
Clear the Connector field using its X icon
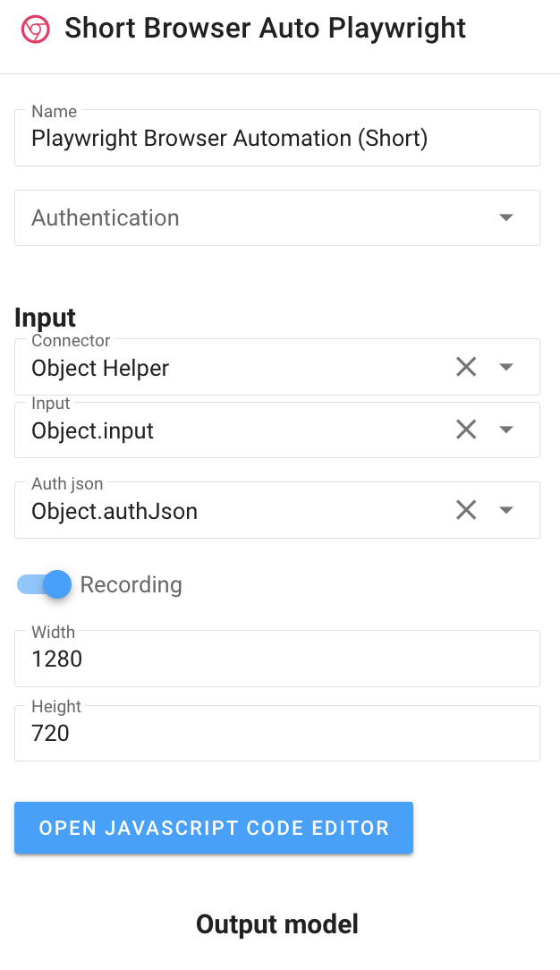tap(466, 367)
